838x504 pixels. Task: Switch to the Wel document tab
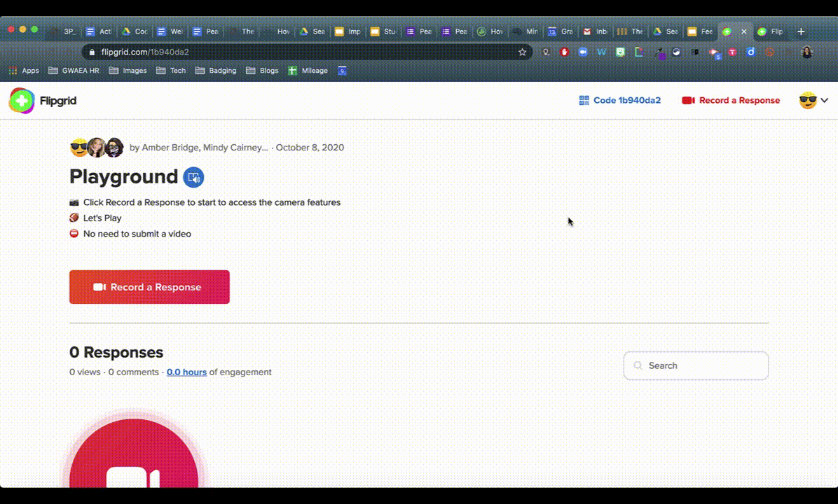click(x=170, y=31)
